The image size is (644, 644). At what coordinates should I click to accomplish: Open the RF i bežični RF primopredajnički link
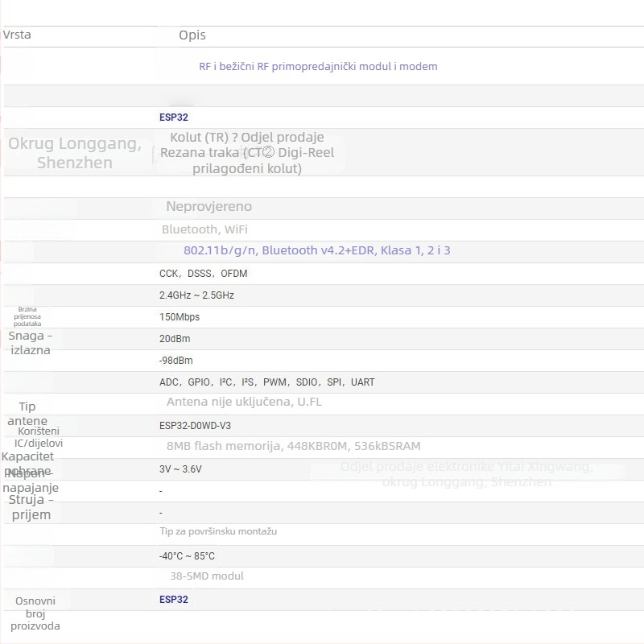pyautogui.click(x=318, y=66)
